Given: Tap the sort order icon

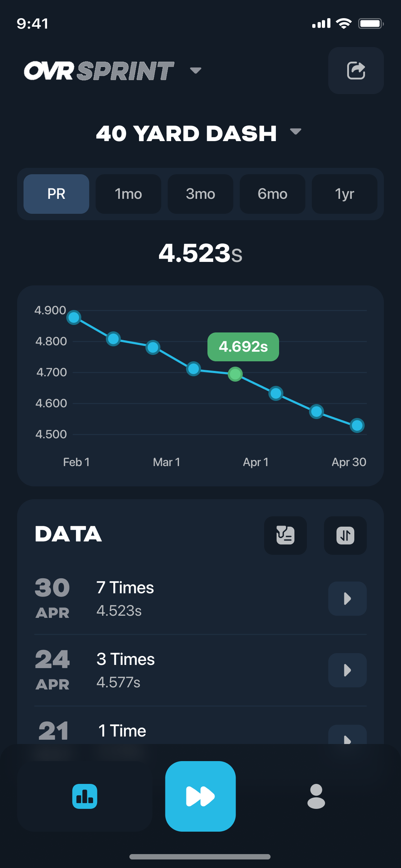Looking at the screenshot, I should pos(345,535).
